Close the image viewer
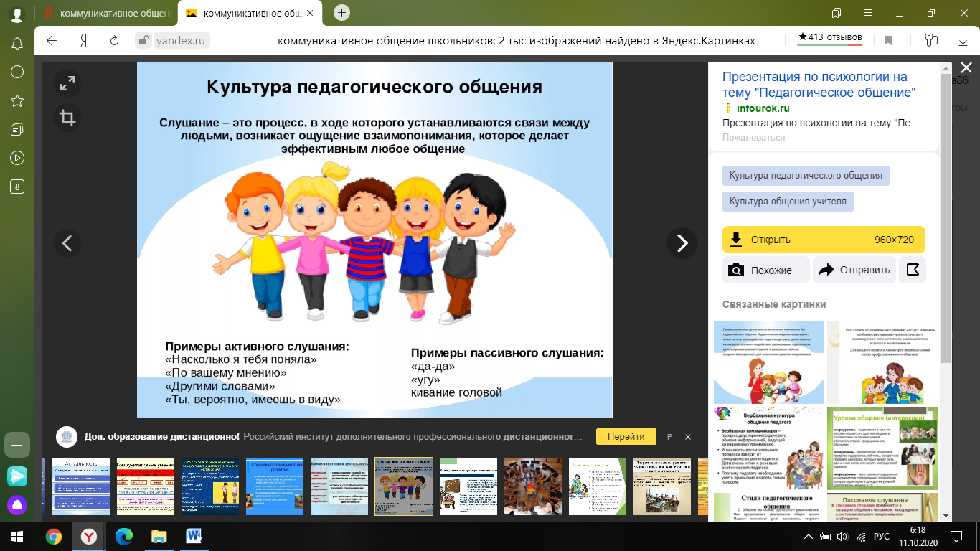Viewport: 980px width, 551px height. pos(966,68)
